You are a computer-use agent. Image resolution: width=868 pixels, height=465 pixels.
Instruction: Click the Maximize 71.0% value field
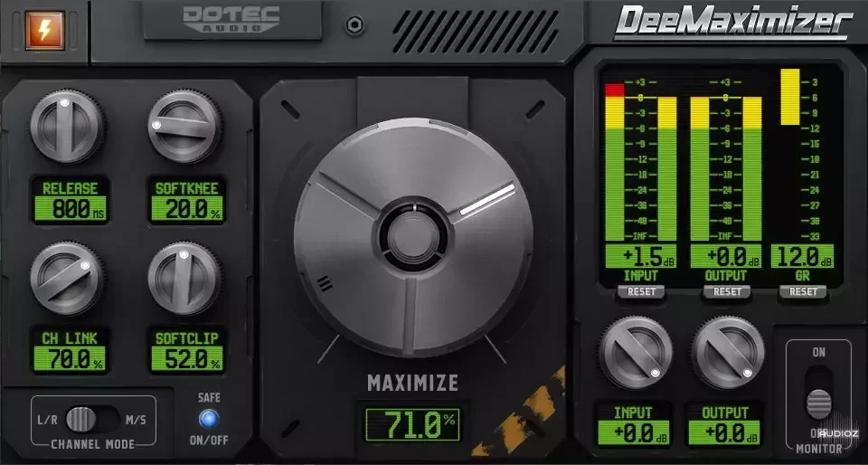pyautogui.click(x=412, y=424)
